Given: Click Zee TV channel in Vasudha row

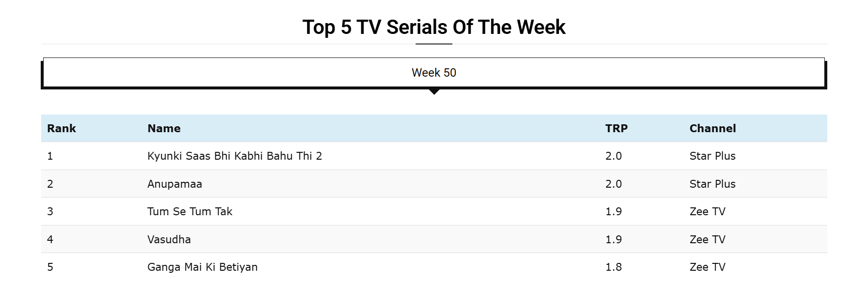Looking at the screenshot, I should [707, 239].
